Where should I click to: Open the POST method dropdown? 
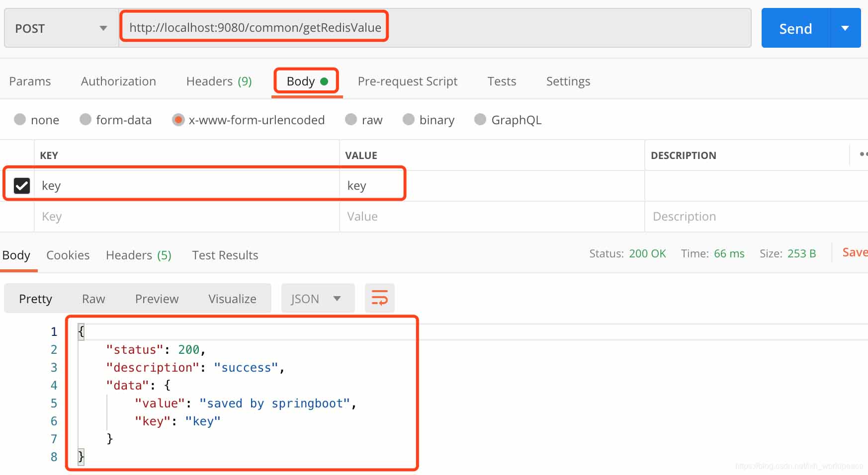click(x=61, y=28)
